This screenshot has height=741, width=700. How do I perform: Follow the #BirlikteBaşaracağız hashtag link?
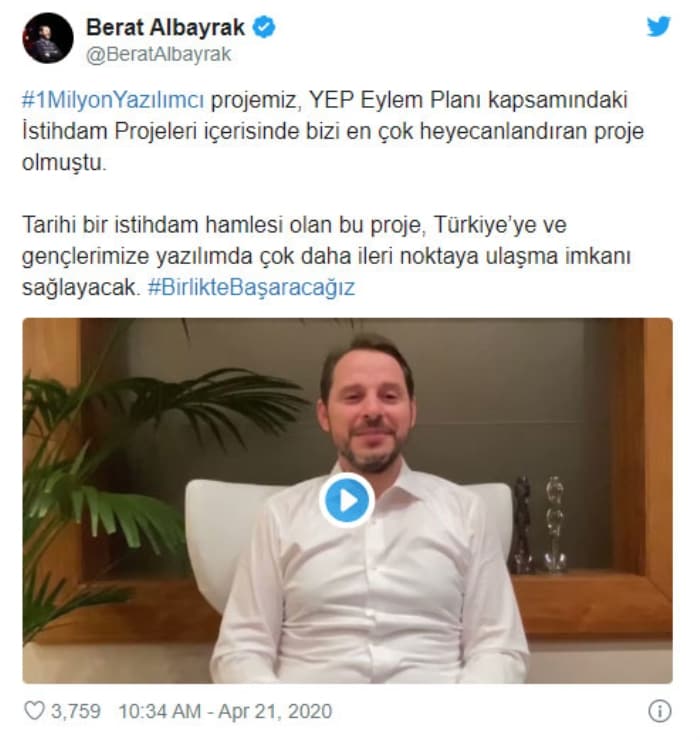pyautogui.click(x=251, y=287)
